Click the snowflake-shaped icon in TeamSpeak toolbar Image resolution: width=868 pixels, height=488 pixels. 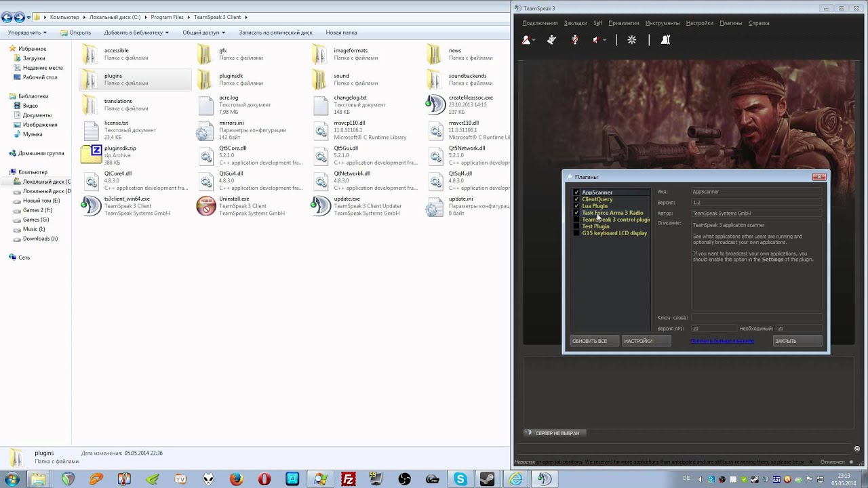point(632,40)
